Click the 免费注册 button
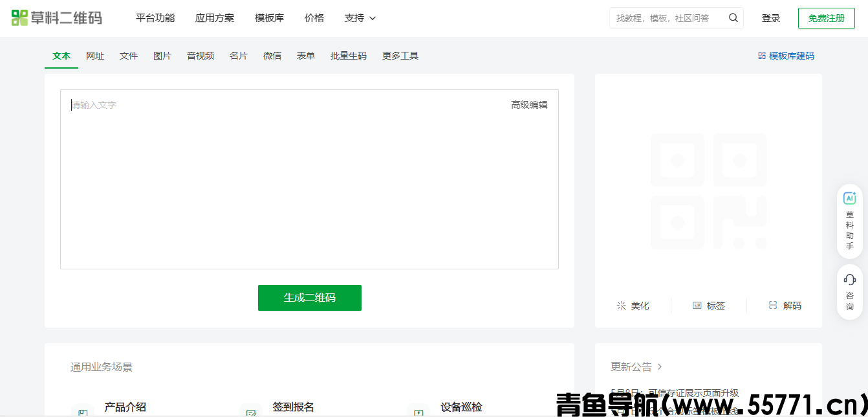Viewport: 868px width, 417px height. [x=827, y=18]
